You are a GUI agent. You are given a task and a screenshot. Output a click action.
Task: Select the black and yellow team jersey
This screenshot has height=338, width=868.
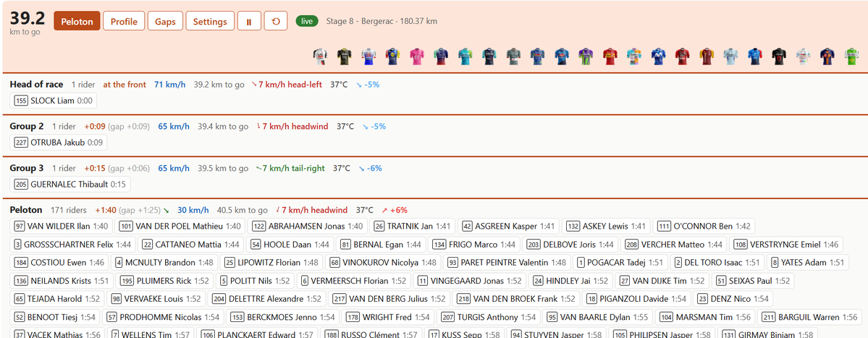[x=345, y=56]
